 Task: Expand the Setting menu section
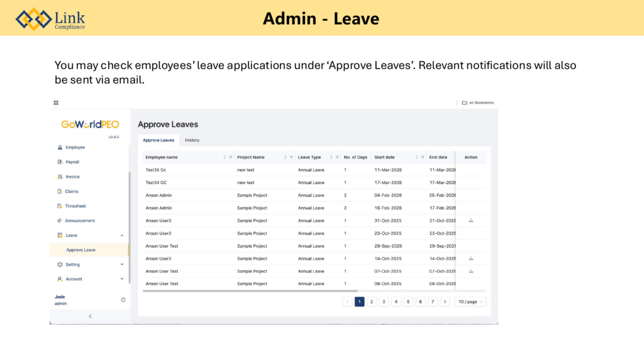click(122, 265)
